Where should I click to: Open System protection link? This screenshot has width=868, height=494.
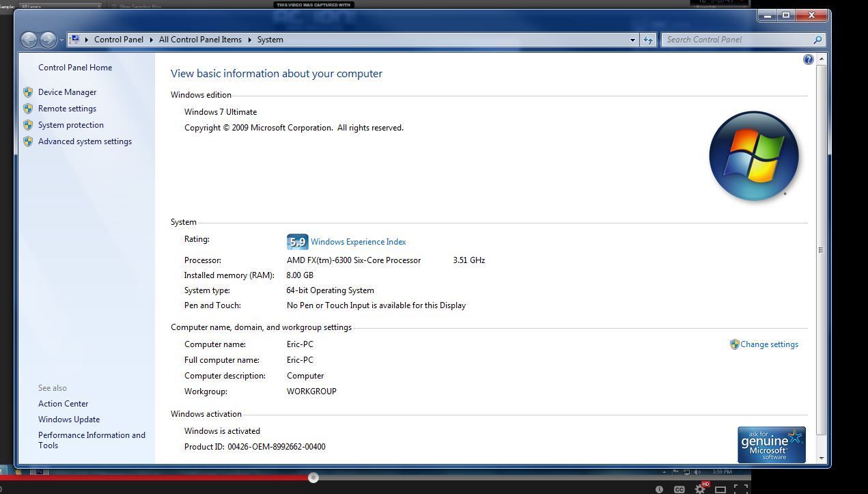coord(71,125)
